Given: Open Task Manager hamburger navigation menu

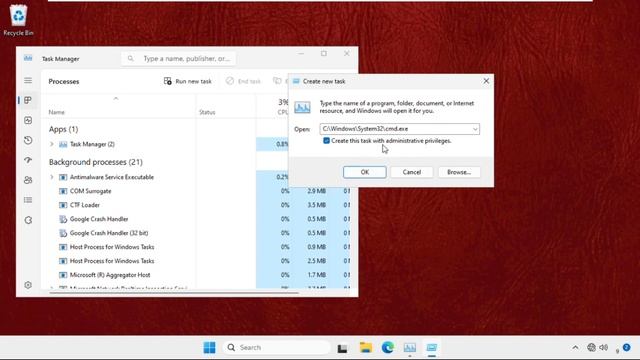Looking at the screenshot, I should [28, 80].
